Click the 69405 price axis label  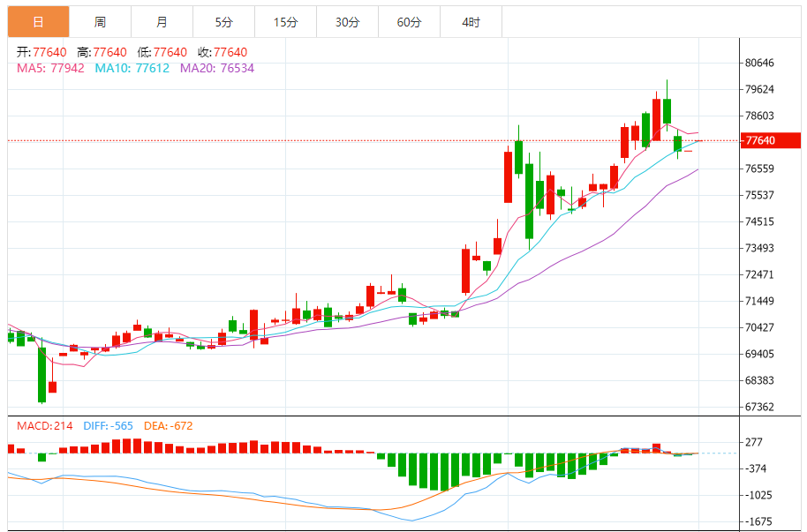[x=759, y=354]
